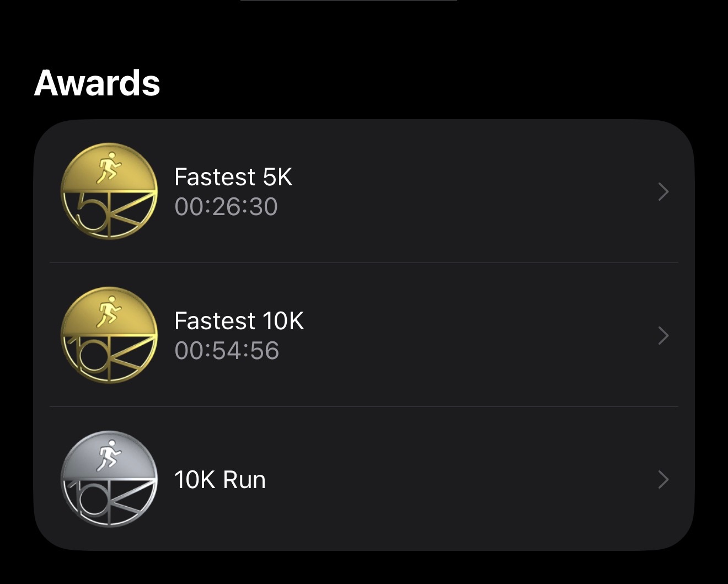Click the Awards section heading
Image resolution: width=728 pixels, height=584 pixels.
pyautogui.click(x=97, y=83)
